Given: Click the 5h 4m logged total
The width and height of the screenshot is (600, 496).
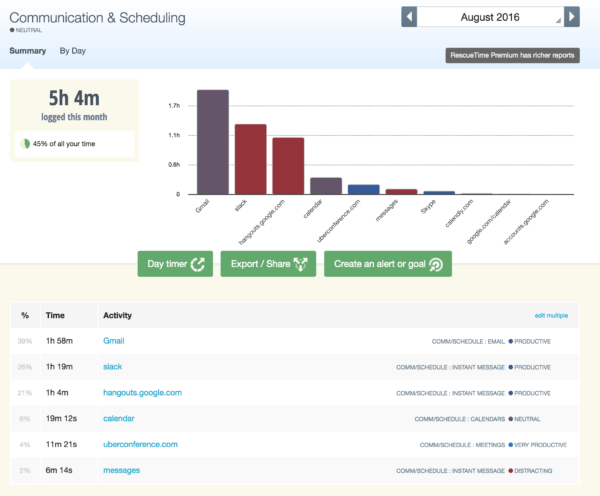Looking at the screenshot, I should coord(74,98).
